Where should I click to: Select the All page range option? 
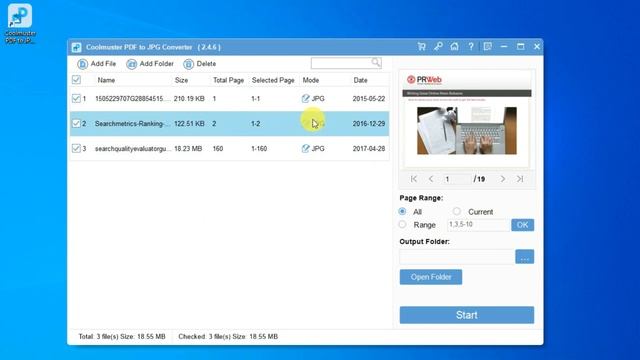point(402,211)
